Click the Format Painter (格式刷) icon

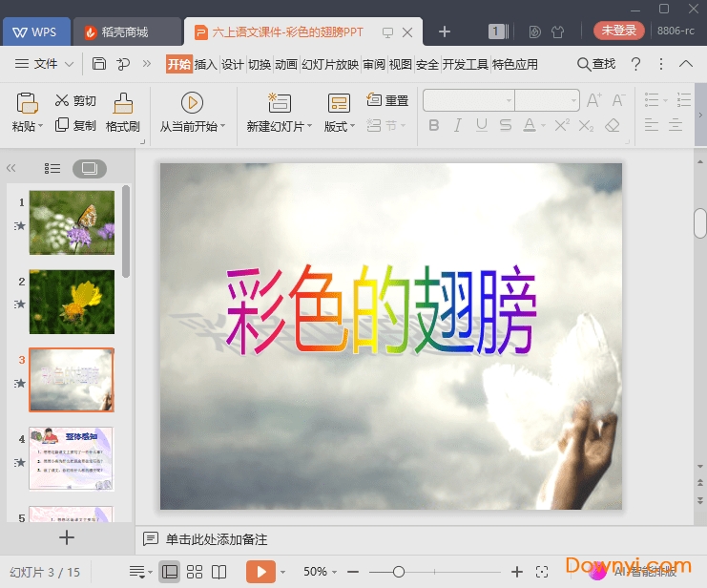pos(123,103)
